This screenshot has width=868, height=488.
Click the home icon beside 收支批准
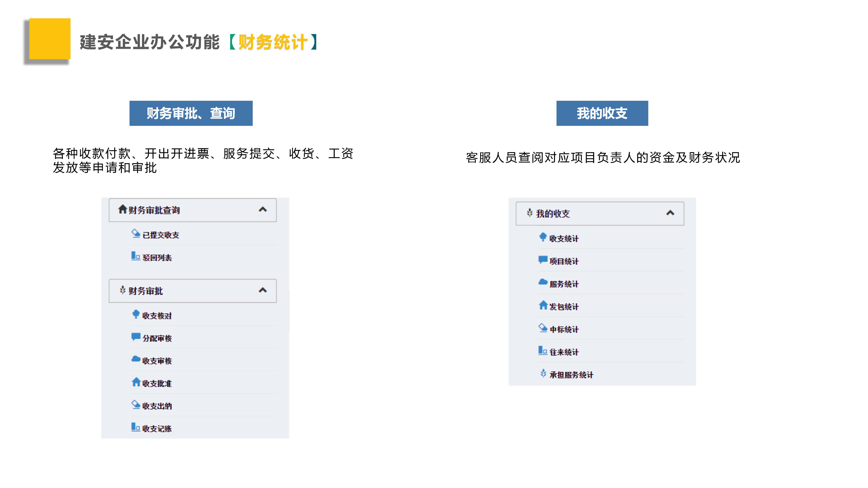pos(136,382)
